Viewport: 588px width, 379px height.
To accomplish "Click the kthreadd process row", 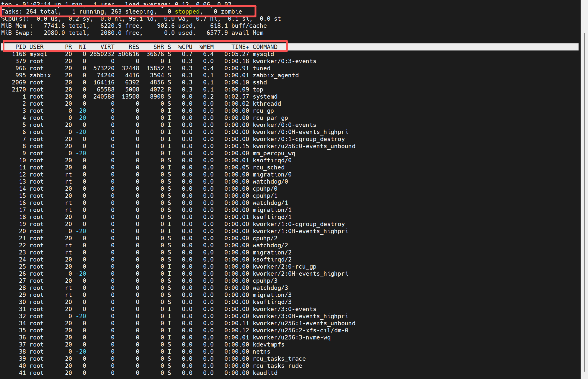I will pos(267,104).
